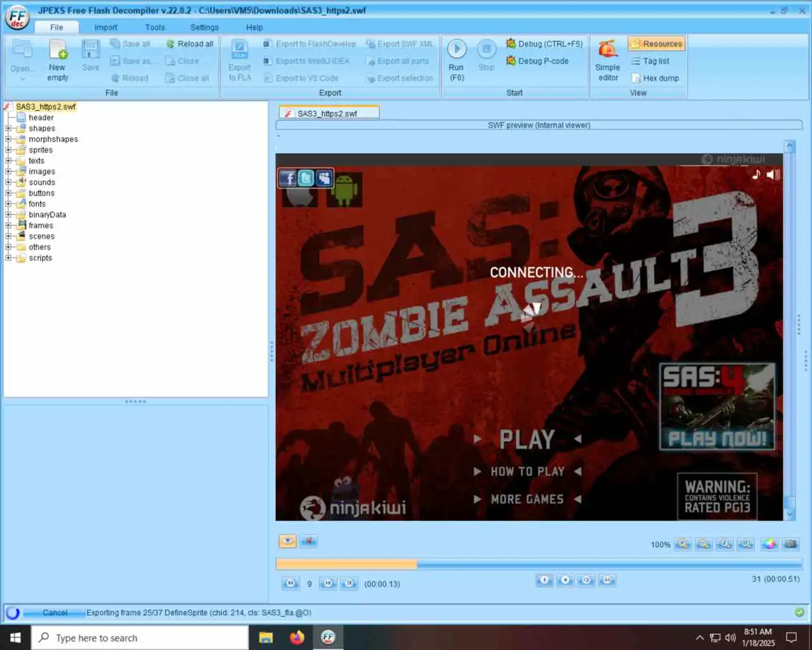The height and width of the screenshot is (650, 812).
Task: Click the preview scrollbar down arrow
Action: [x=790, y=514]
